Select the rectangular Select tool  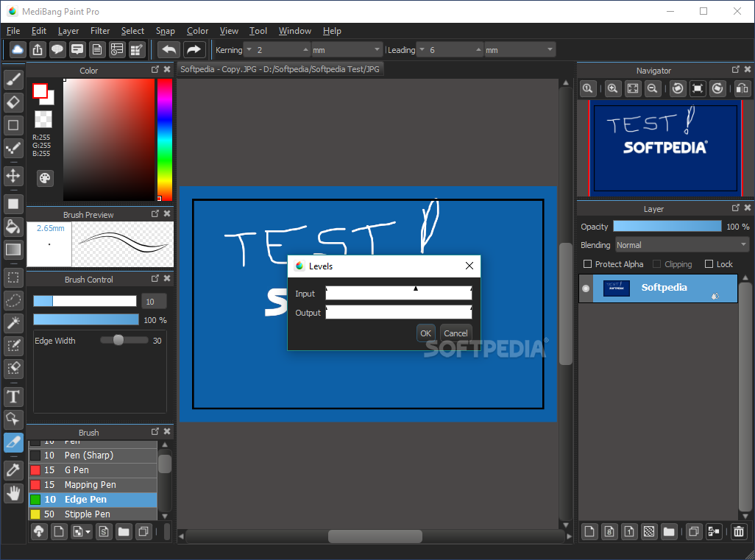click(x=13, y=278)
